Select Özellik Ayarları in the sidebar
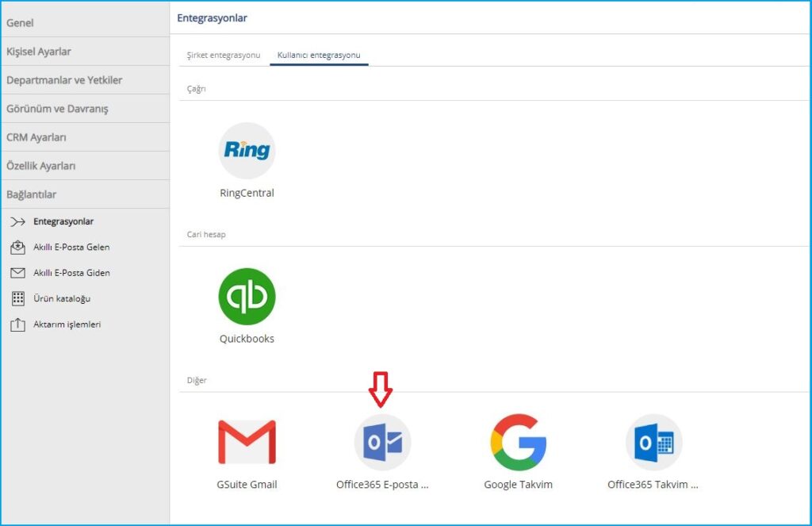Screen dimensions: 812x526 point(85,166)
